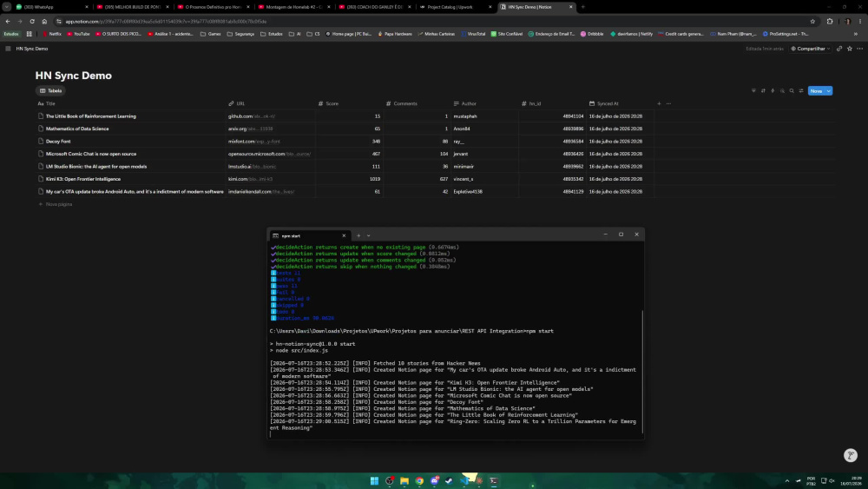The height and width of the screenshot is (489, 868).
Task: Open the Netflix bookmark
Action: pos(52,34)
